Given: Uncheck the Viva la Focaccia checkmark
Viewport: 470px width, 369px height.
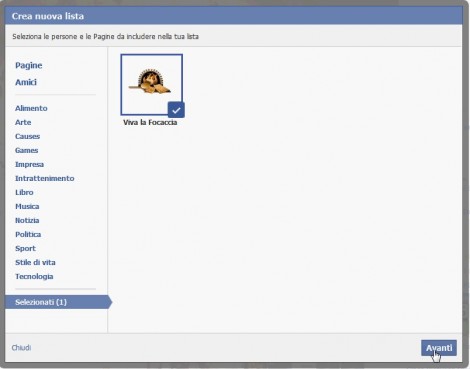Looking at the screenshot, I should 176,110.
